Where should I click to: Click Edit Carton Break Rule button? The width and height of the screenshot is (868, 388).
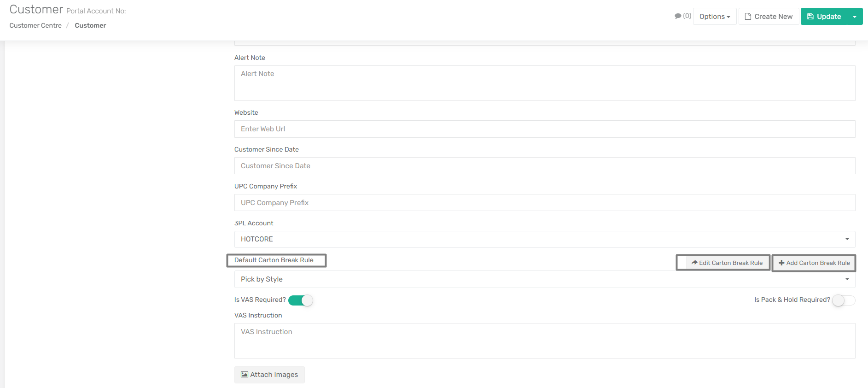coord(727,263)
